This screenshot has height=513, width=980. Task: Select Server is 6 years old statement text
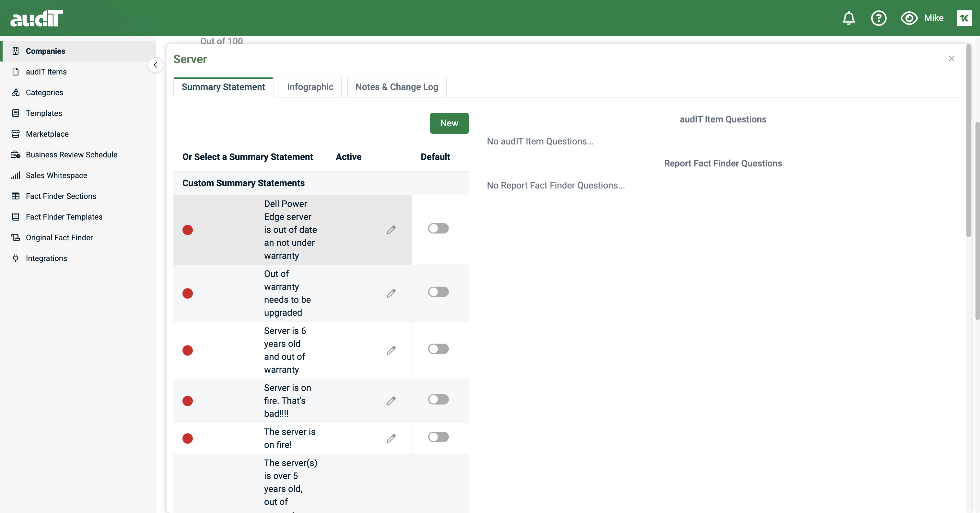285,350
